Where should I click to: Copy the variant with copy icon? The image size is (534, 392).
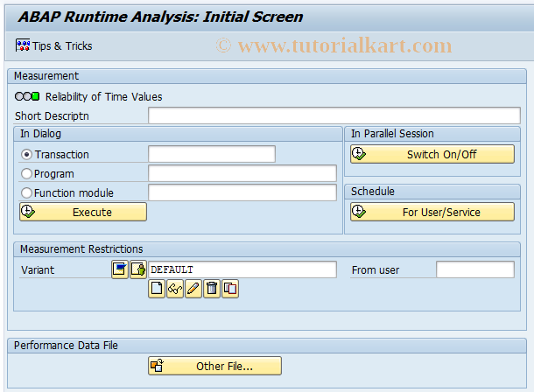[230, 289]
